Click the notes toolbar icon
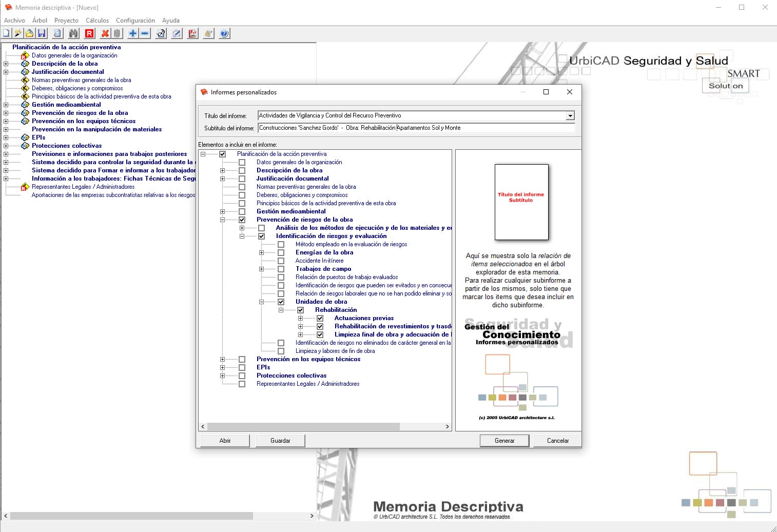The height and width of the screenshot is (532, 777). (208, 33)
